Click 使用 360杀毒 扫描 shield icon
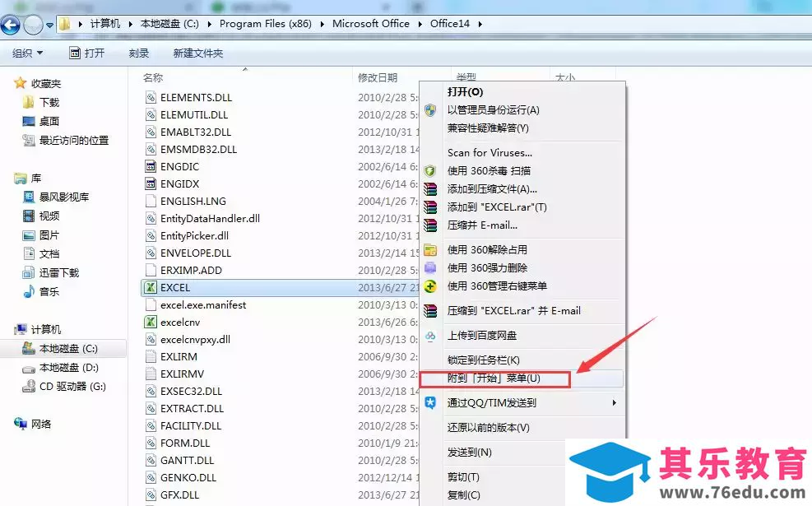 [429, 171]
